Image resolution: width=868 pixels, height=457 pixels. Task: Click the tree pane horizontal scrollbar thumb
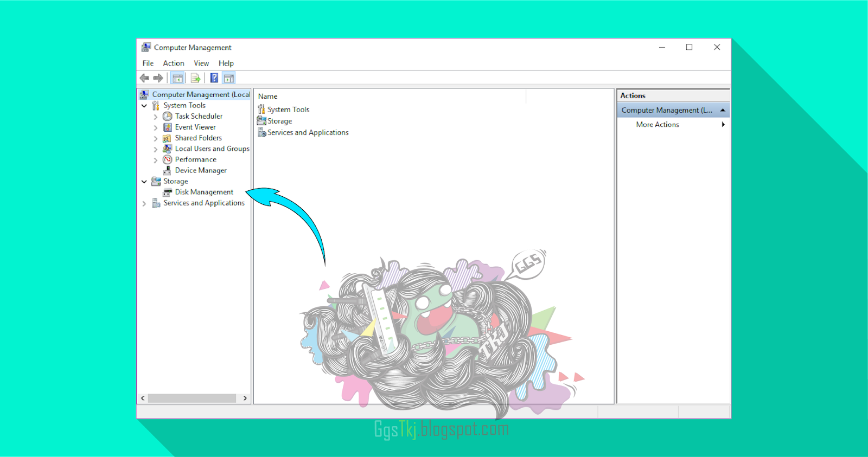192,398
